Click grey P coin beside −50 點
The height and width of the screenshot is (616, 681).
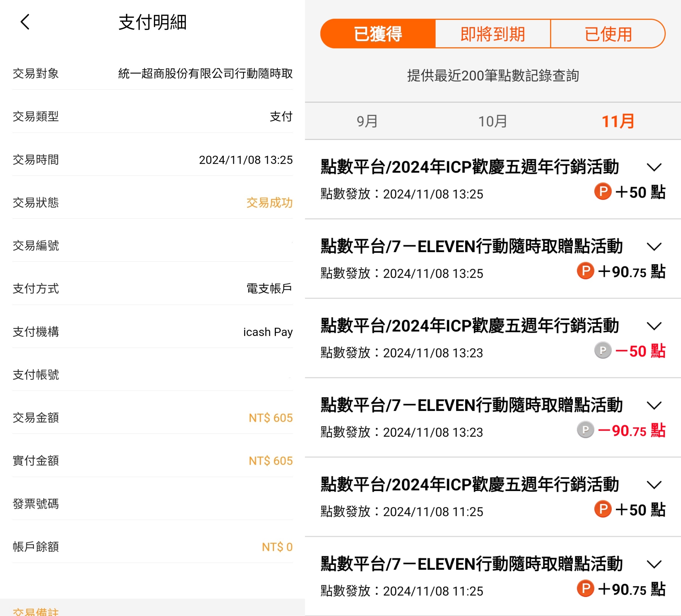click(x=603, y=350)
